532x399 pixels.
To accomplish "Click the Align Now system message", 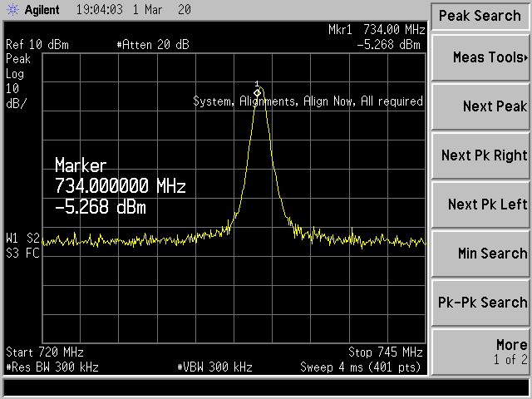I will click(308, 101).
